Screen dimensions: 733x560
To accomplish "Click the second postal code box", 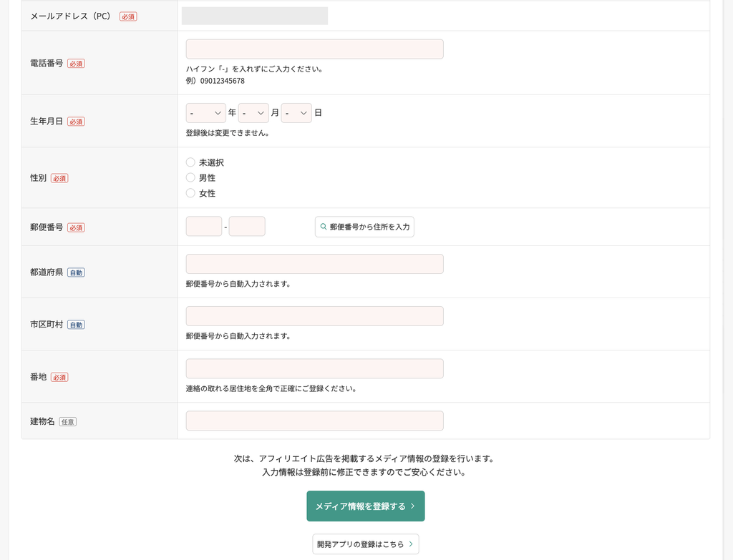I will click(247, 227).
